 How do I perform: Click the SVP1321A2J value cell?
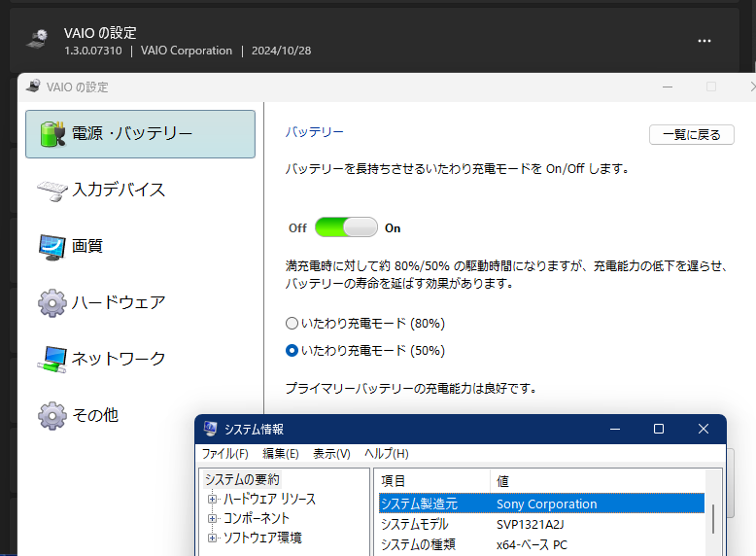point(531,525)
